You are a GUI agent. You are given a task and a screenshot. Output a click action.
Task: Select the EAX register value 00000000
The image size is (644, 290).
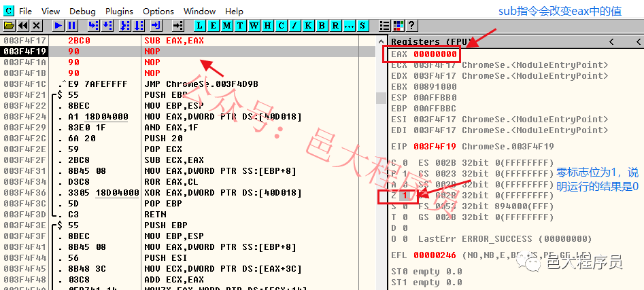435,54
